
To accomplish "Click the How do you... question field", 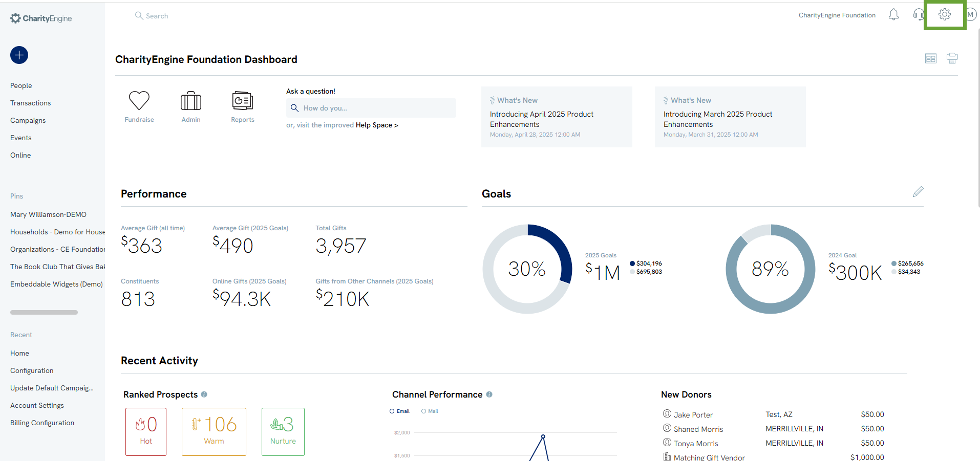I will (371, 108).
